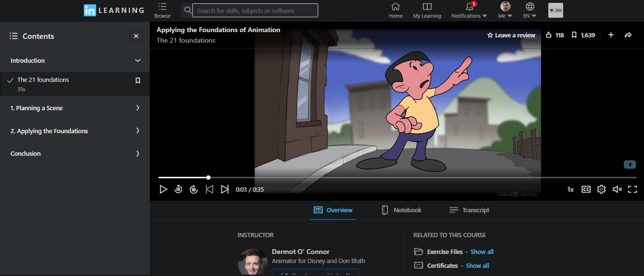Click the video progress scrubber handle
The width and height of the screenshot is (644, 276).
[208, 177]
